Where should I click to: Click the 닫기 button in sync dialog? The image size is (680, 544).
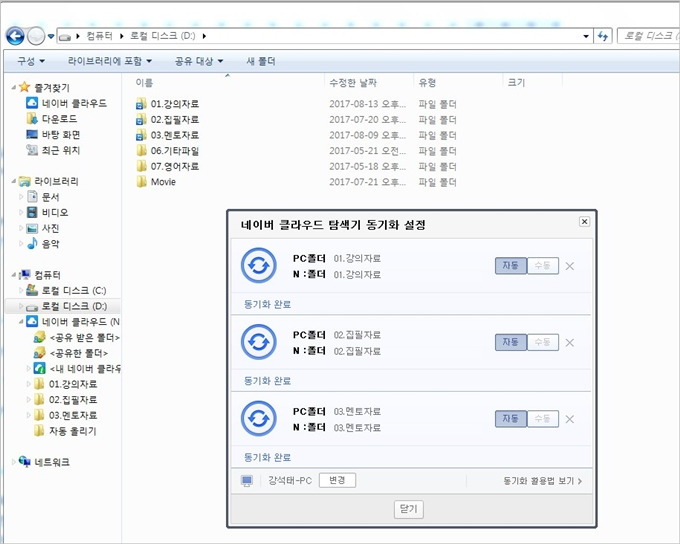click(x=409, y=509)
